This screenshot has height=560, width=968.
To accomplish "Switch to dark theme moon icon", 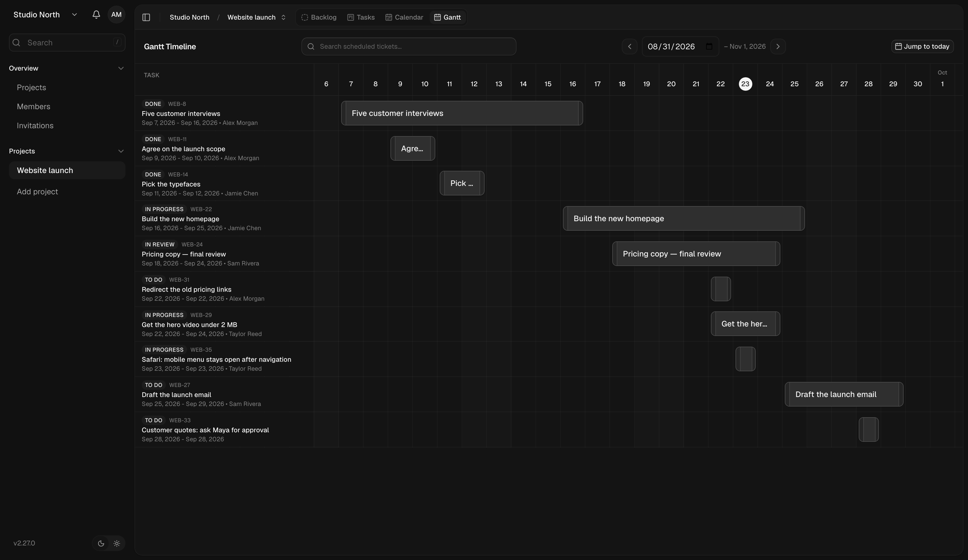I will pyautogui.click(x=101, y=543).
